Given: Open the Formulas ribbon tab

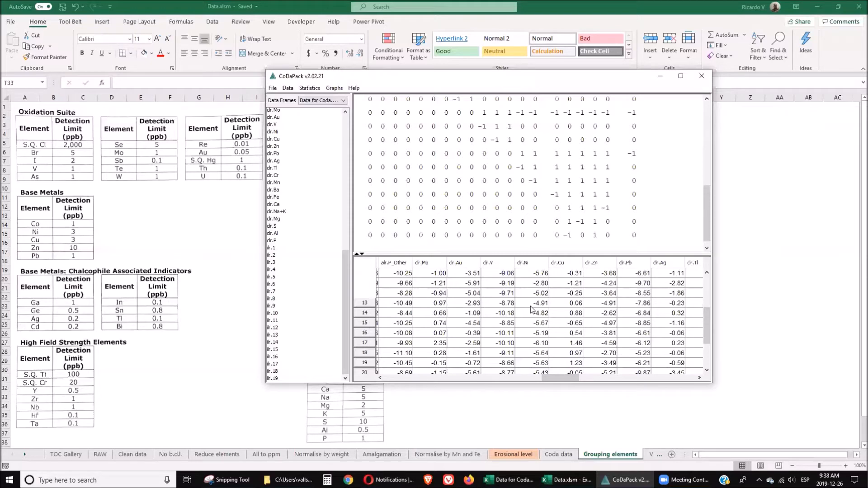Looking at the screenshot, I should [181, 22].
